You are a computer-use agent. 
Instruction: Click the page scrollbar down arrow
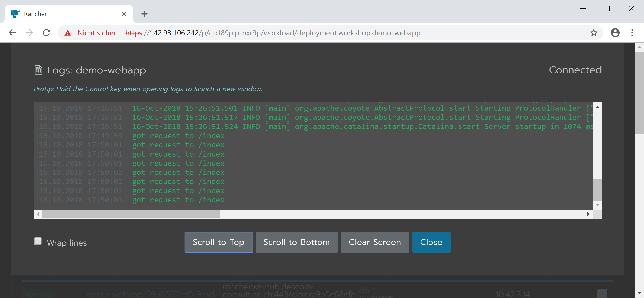tap(640, 293)
